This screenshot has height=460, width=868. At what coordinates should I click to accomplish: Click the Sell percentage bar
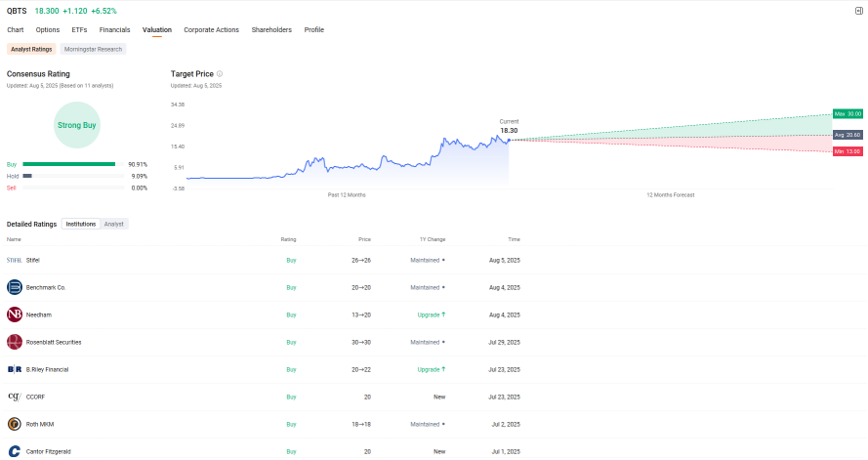tap(73, 188)
